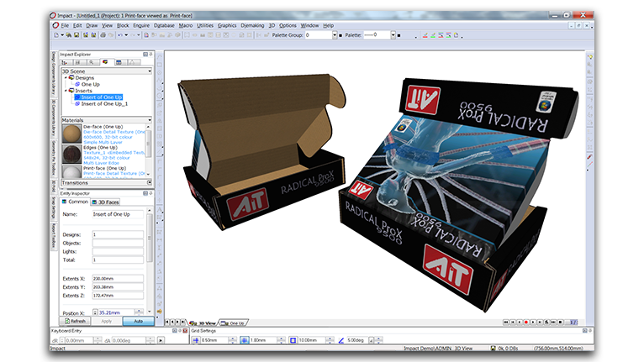
Task: Click the animation play forward button
Action: (x=533, y=323)
